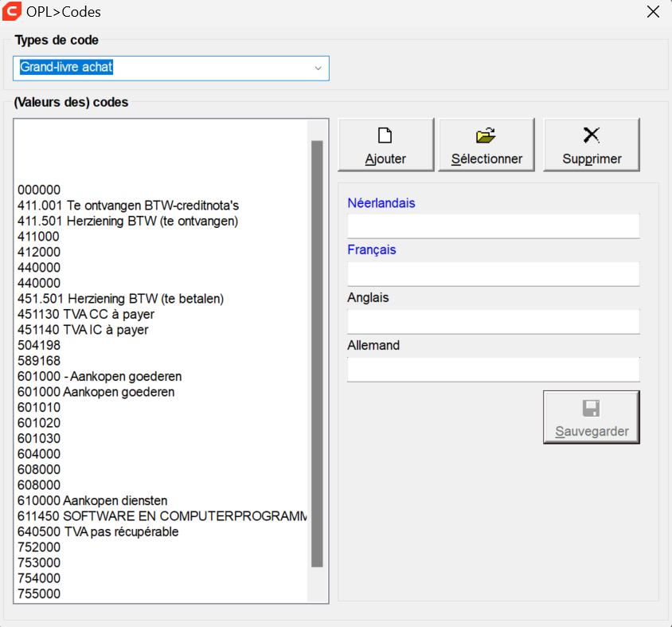Select code 601010 in the list
Screen dimensions: 672x627
click(162, 407)
